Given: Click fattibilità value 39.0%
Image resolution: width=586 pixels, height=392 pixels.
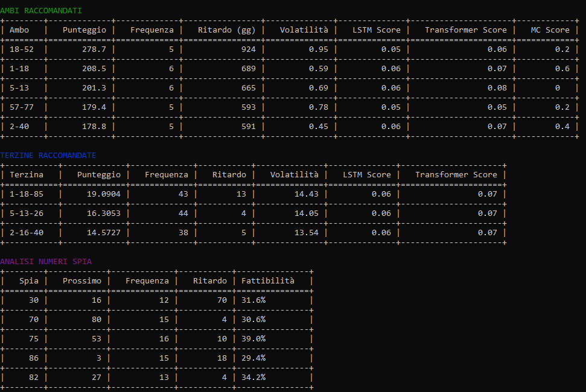Looking at the screenshot, I should point(253,338).
